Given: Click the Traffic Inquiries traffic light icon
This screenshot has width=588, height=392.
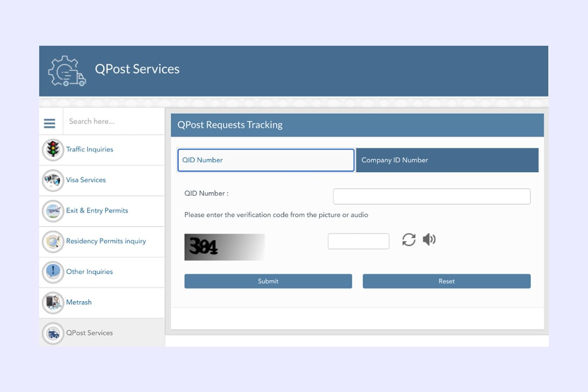Looking at the screenshot, I should click(x=53, y=149).
